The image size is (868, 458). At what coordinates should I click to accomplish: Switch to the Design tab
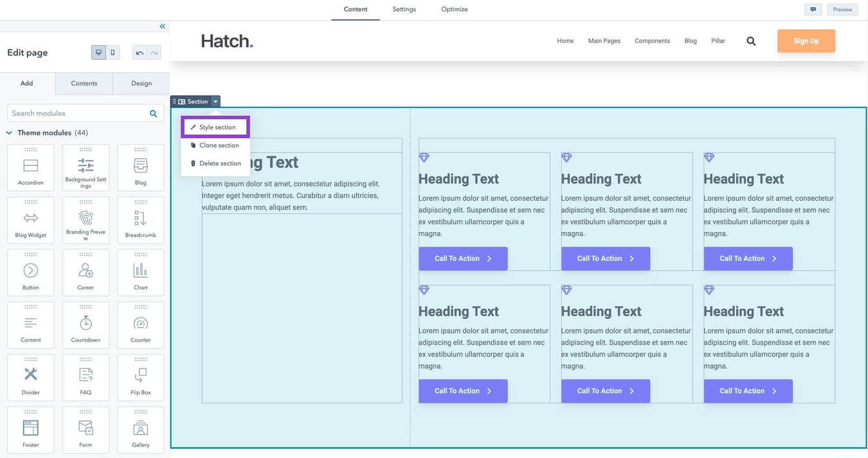point(141,82)
